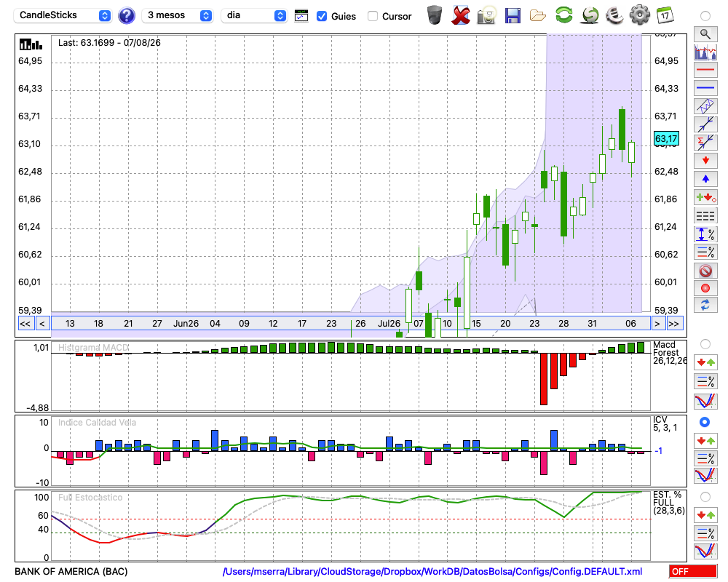728x582 pixels.
Task: Take a chart snapshot with camera icon
Action: 486,16
